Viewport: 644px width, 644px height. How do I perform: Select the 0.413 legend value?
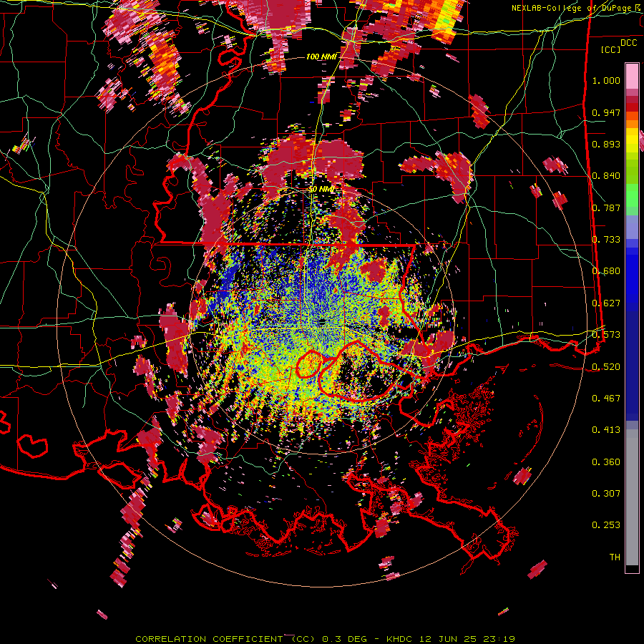tap(606, 430)
